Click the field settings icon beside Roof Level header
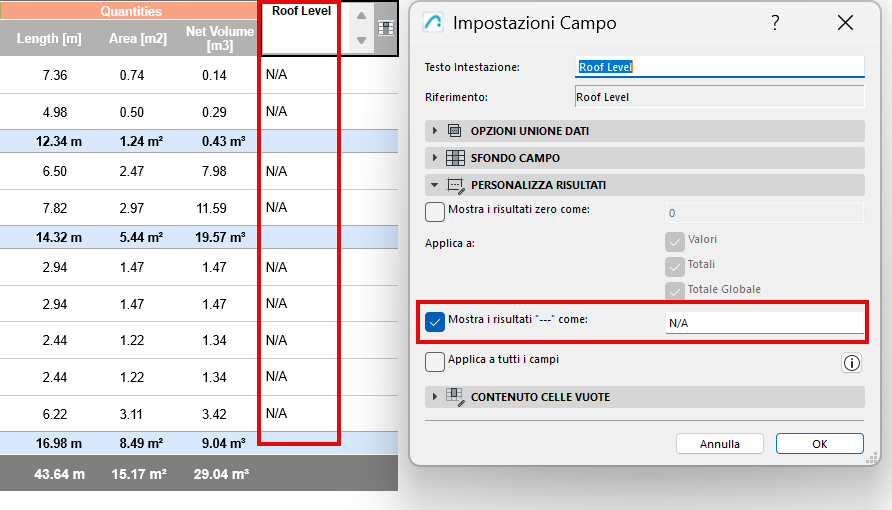The width and height of the screenshot is (892, 510). pyautogui.click(x=386, y=29)
